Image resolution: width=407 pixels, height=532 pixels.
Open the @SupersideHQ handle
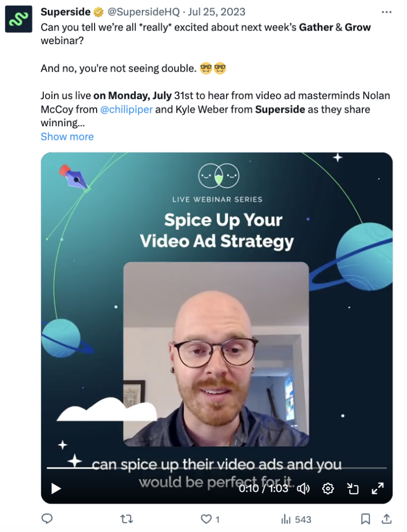pyautogui.click(x=143, y=12)
